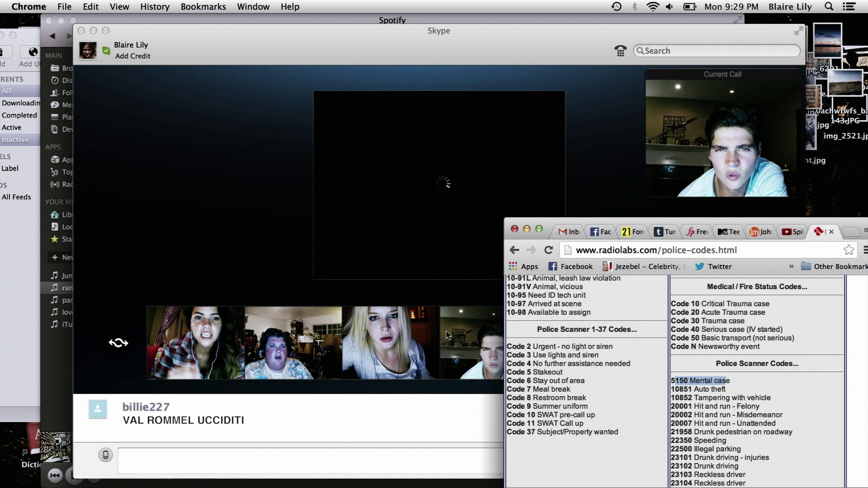868x488 pixels.
Task: Click billie227 contact avatar in chat
Action: point(98,409)
